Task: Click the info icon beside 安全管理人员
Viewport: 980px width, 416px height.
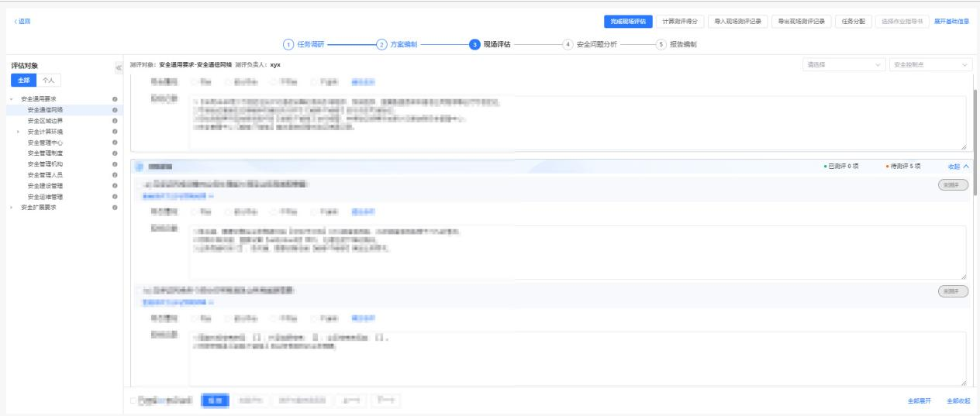Action: point(115,175)
